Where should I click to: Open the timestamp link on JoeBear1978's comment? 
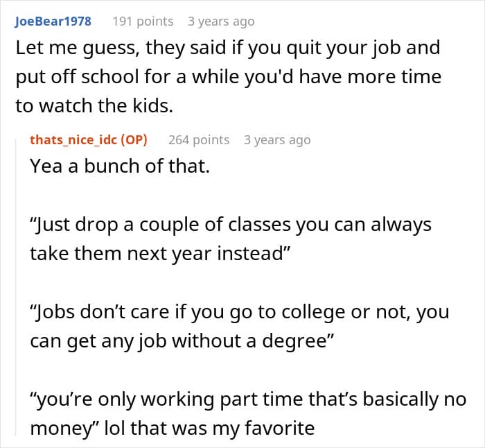pos(221,21)
